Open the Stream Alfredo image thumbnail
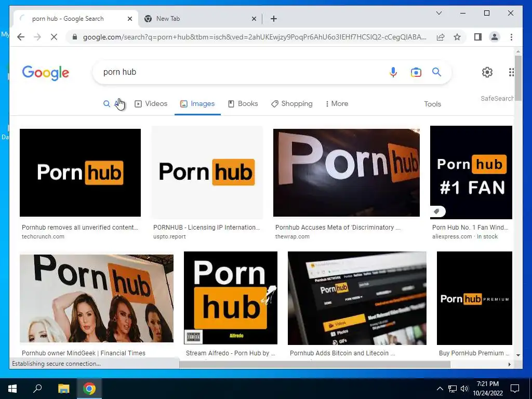 230,298
